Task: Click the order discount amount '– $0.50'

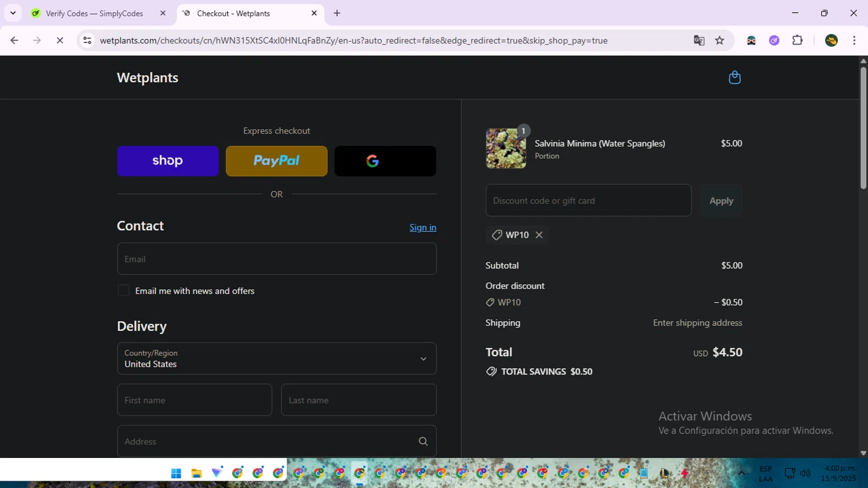Action: pos(728,302)
